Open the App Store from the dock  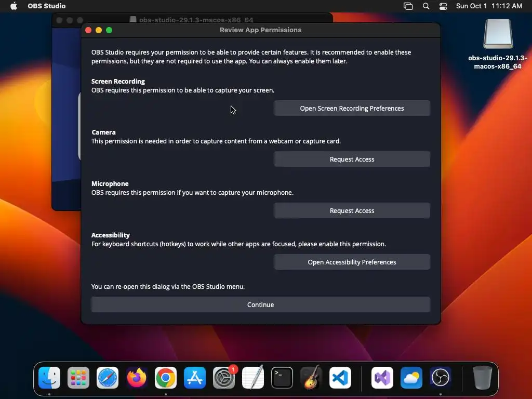pos(195,378)
